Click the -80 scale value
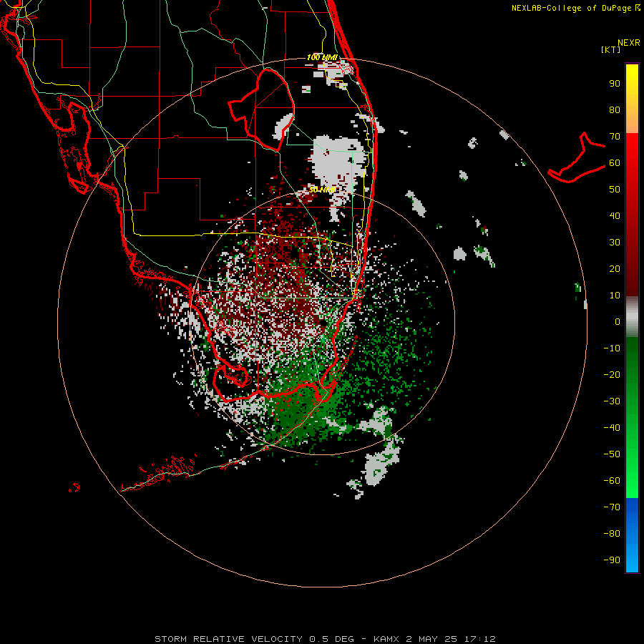 pos(612,534)
